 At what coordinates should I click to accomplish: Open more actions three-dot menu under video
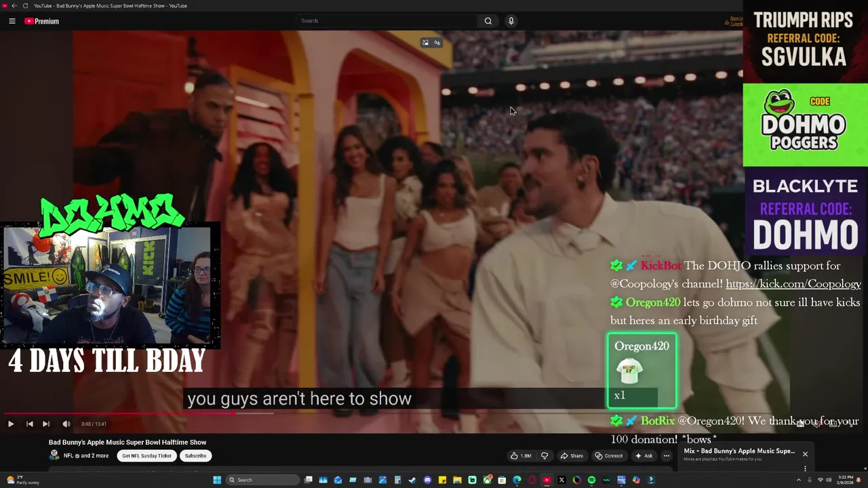tap(667, 455)
